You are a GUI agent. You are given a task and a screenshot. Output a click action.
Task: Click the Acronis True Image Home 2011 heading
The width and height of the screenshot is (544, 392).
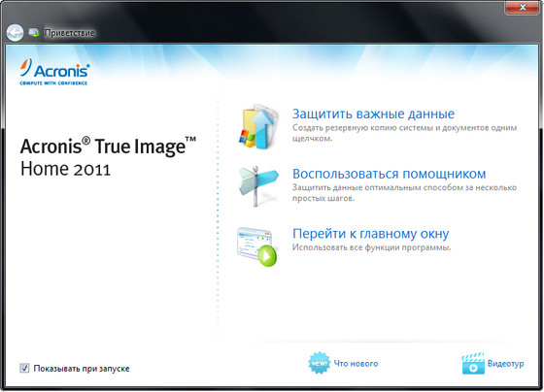coord(108,157)
